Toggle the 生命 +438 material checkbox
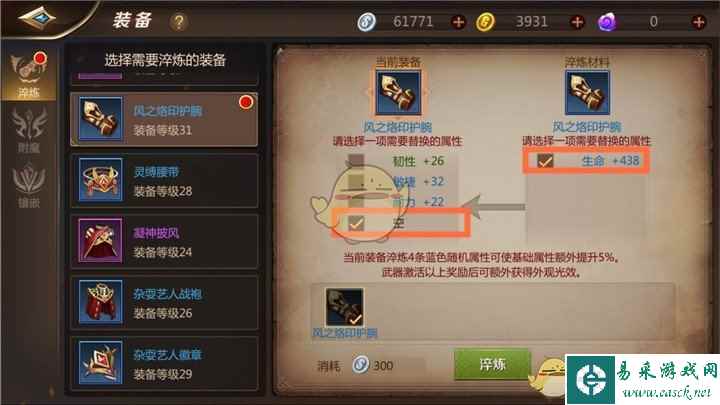This screenshot has height=405, width=720. [545, 161]
